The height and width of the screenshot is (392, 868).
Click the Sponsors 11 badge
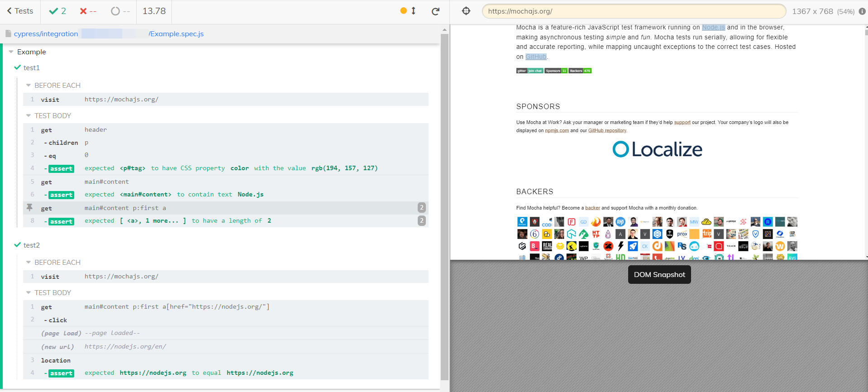[556, 71]
